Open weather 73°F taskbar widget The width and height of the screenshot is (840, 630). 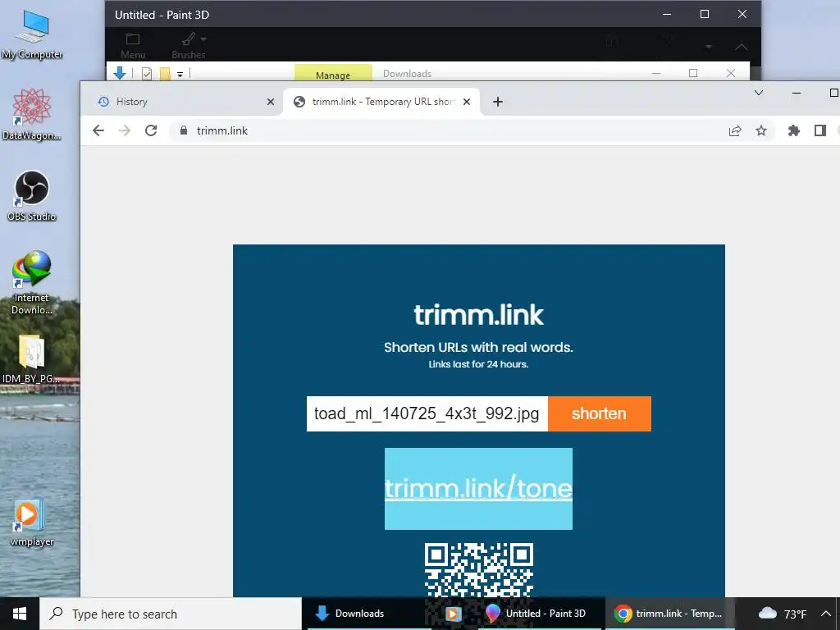click(x=783, y=614)
